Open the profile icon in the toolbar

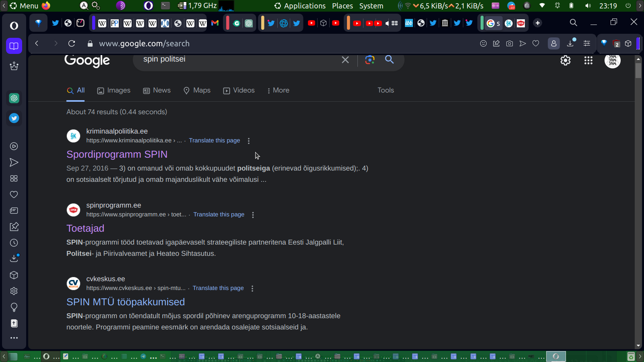pyautogui.click(x=554, y=43)
